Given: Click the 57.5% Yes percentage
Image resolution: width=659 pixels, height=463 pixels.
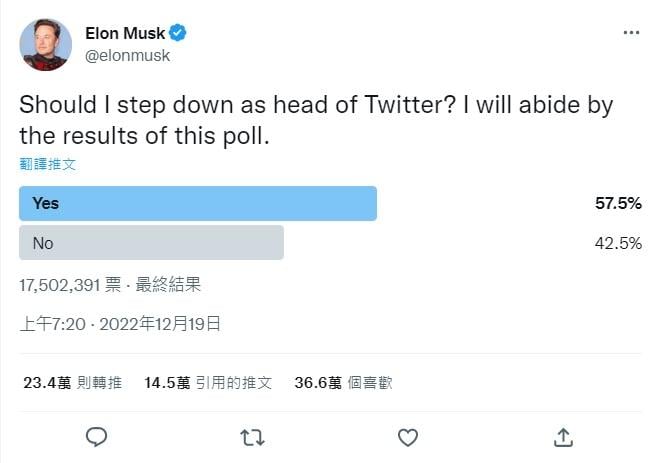Looking at the screenshot, I should [617, 203].
